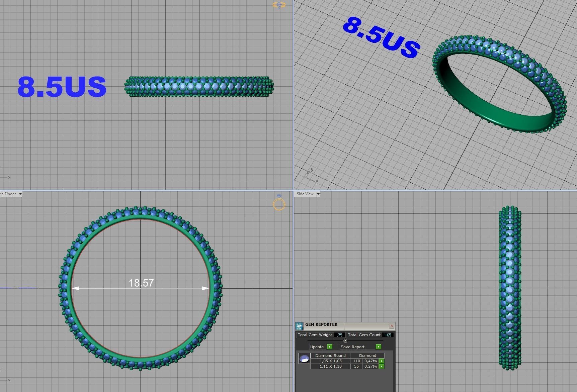This screenshot has width=577, height=392.
Task: Click the Update label in Gem Reporter
Action: 317,347
